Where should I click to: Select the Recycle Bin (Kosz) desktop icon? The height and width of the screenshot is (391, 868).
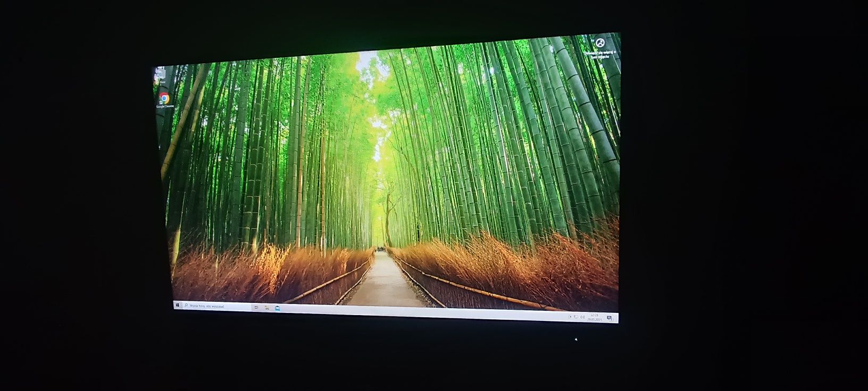pyautogui.click(x=159, y=75)
